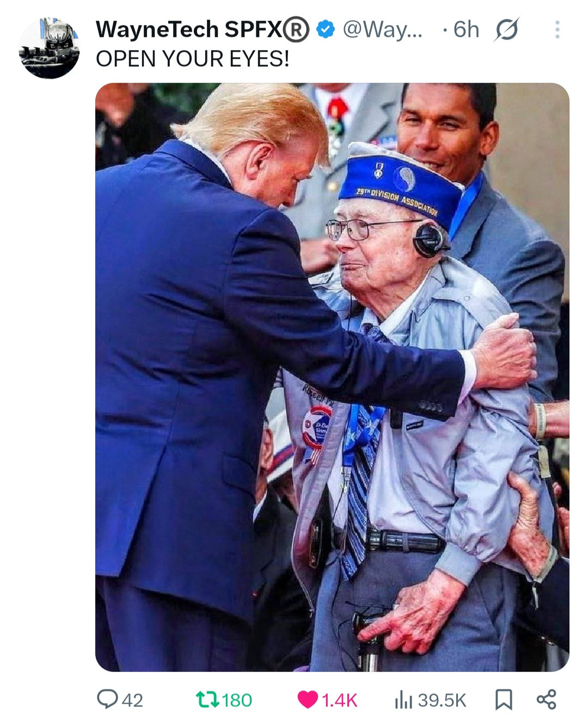Open the three-dot more options menu
This screenshot has width=588, height=724.
pos(557,29)
